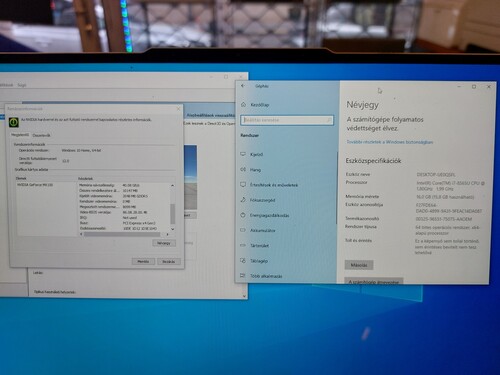Open Kijelző display settings icon

(243, 154)
